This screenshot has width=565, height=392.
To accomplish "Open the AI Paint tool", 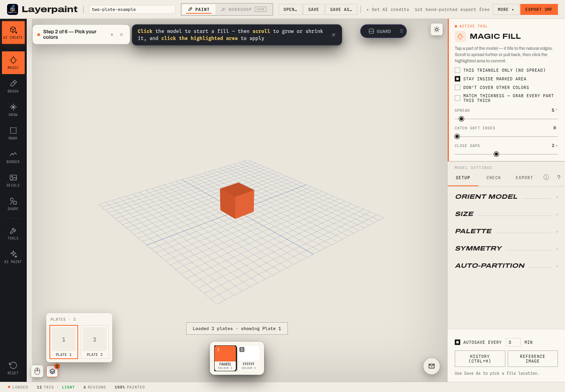I will (x=13, y=257).
